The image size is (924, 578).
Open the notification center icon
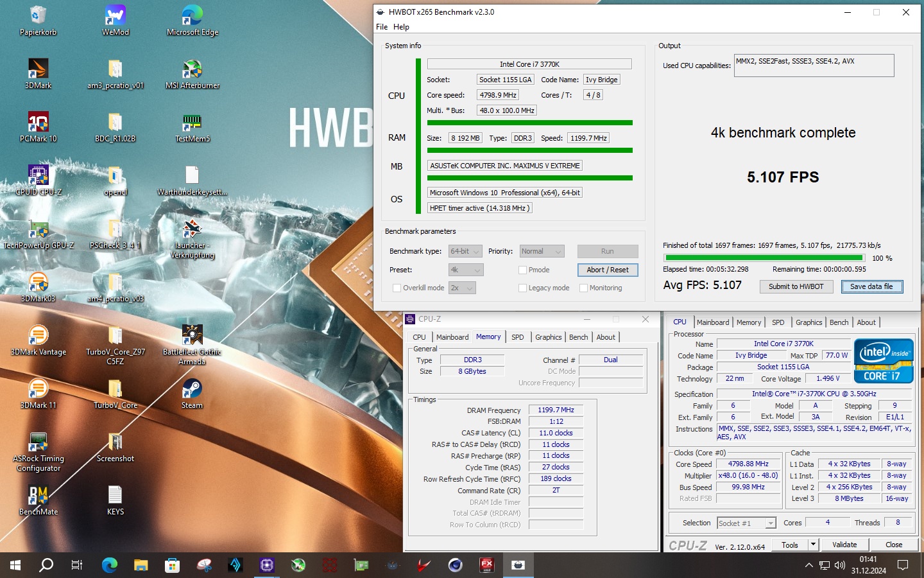pyautogui.click(x=903, y=565)
